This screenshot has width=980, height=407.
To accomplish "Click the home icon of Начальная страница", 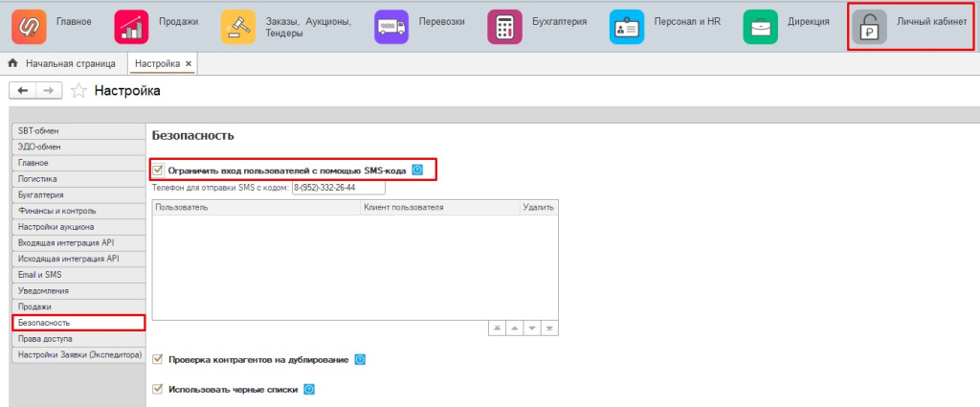I will point(11,63).
